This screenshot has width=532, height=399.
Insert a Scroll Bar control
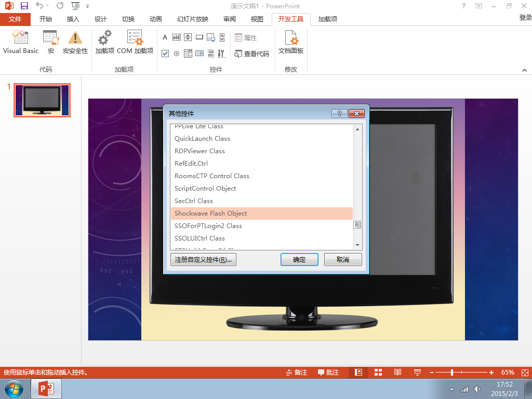click(x=222, y=37)
